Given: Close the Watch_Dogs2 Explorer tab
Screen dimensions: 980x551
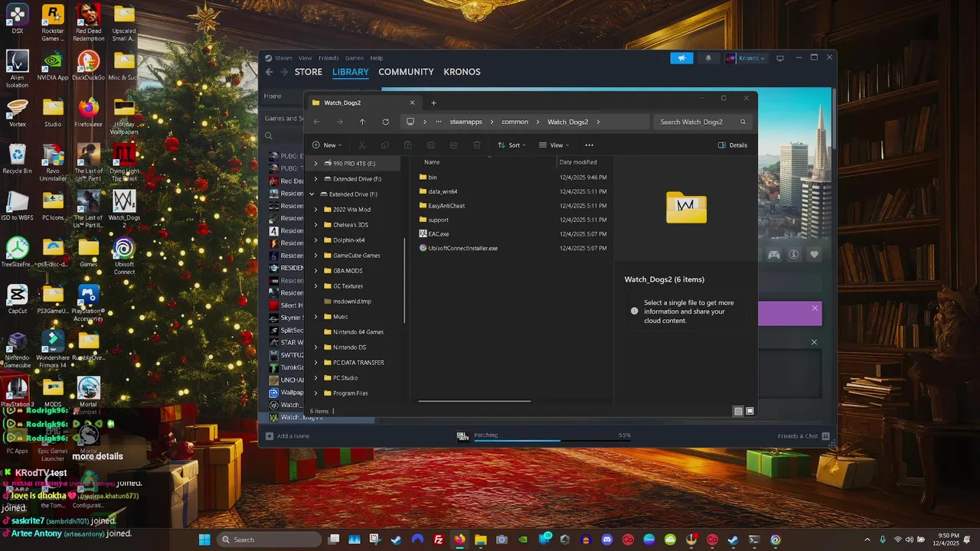Looking at the screenshot, I should (x=413, y=103).
